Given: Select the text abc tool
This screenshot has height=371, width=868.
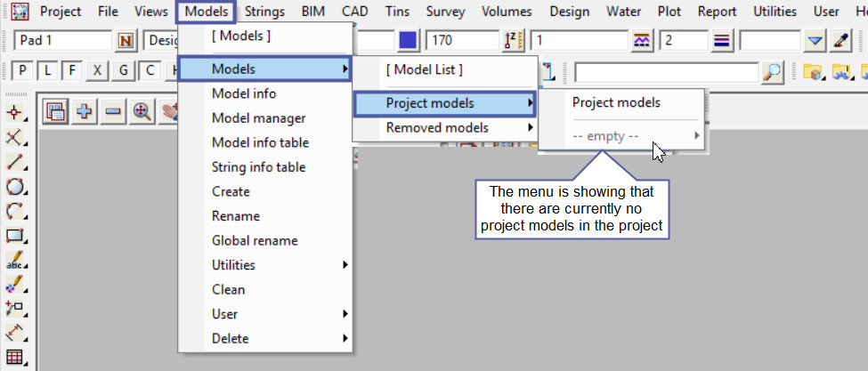Looking at the screenshot, I should 15,262.
